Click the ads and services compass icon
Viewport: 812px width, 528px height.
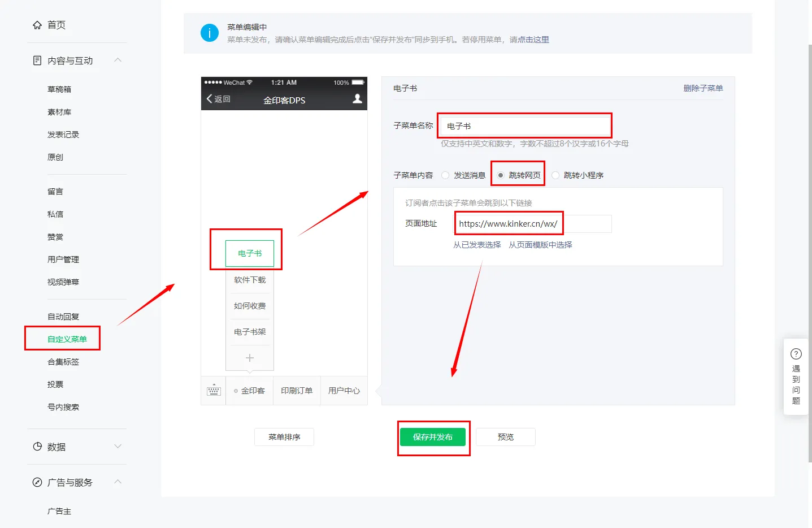tap(37, 482)
